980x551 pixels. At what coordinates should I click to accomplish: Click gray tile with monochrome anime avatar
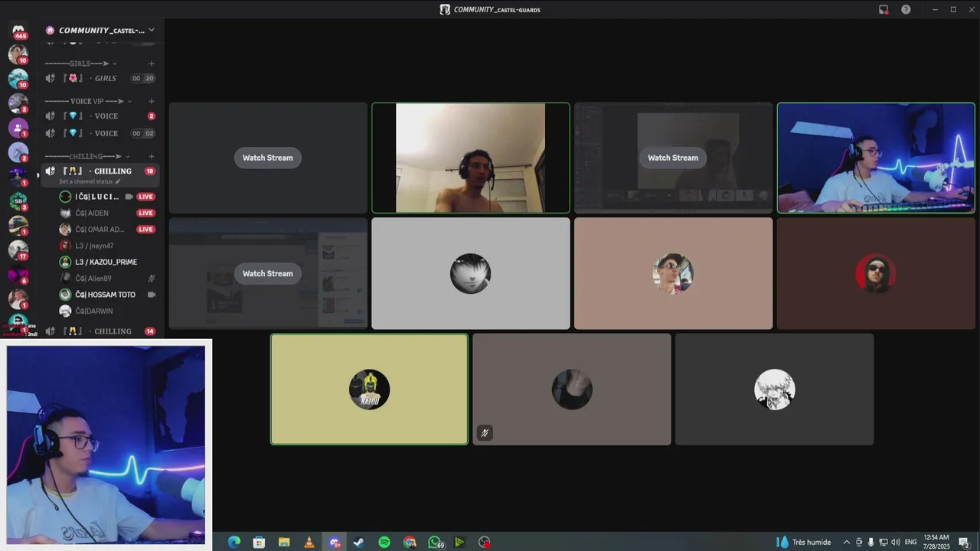click(x=471, y=273)
